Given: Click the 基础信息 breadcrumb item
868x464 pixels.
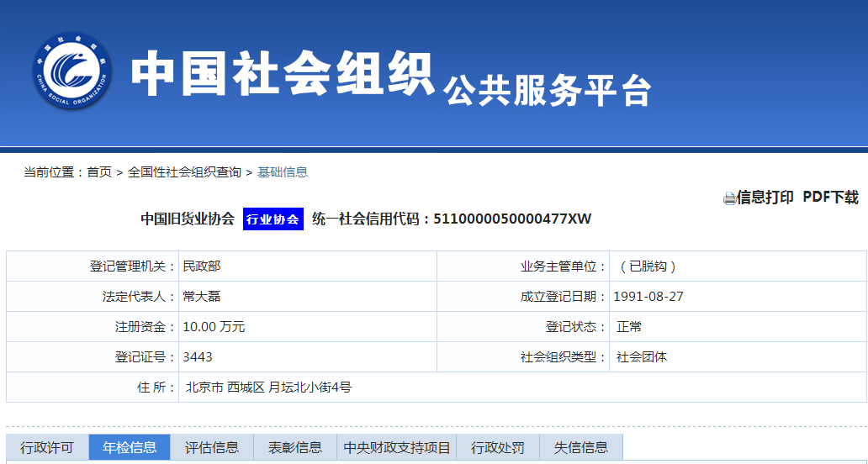Looking at the screenshot, I should [283, 172].
